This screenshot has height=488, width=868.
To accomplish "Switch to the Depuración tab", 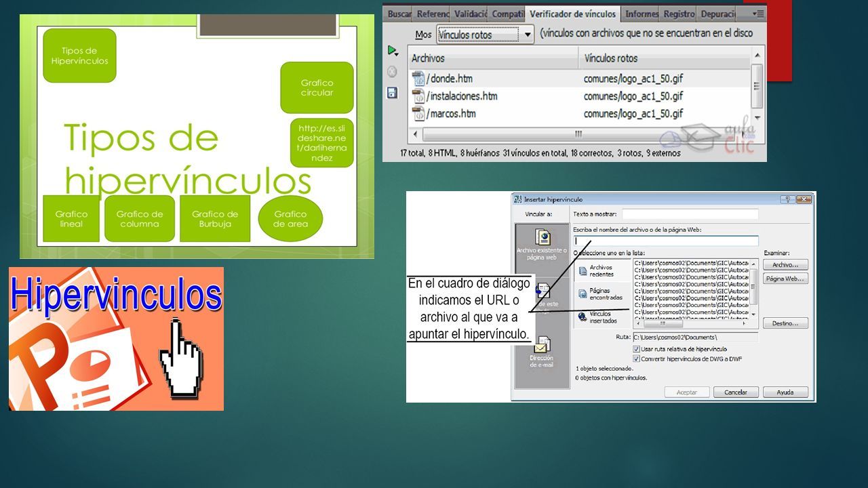I will (x=717, y=14).
